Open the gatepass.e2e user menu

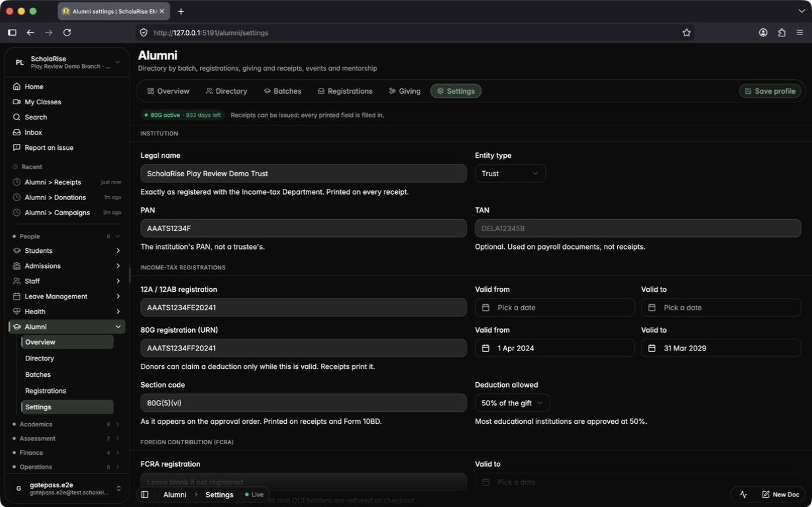pos(67,489)
